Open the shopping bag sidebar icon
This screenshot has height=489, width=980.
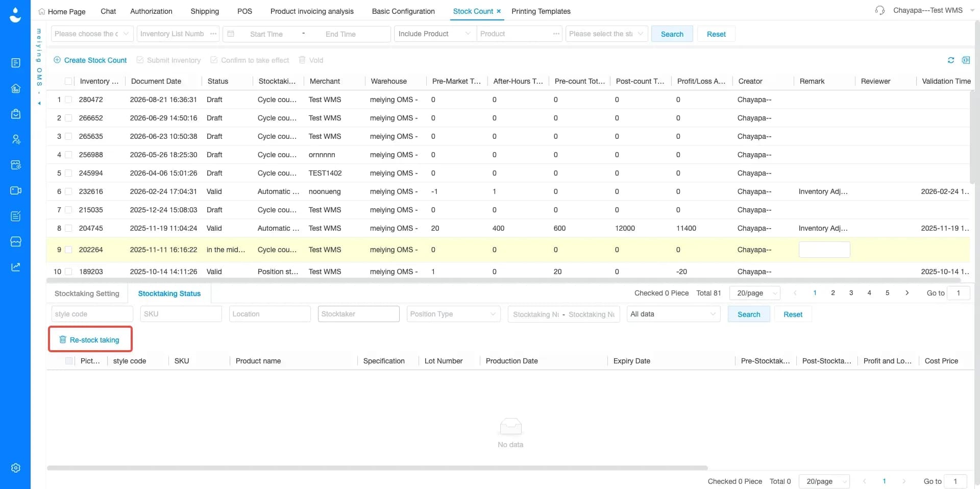click(x=16, y=114)
